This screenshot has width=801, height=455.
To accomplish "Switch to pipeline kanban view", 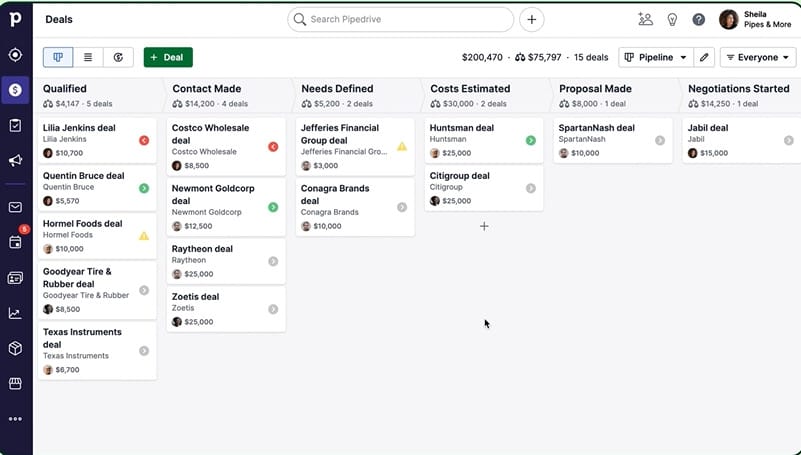I will point(58,57).
